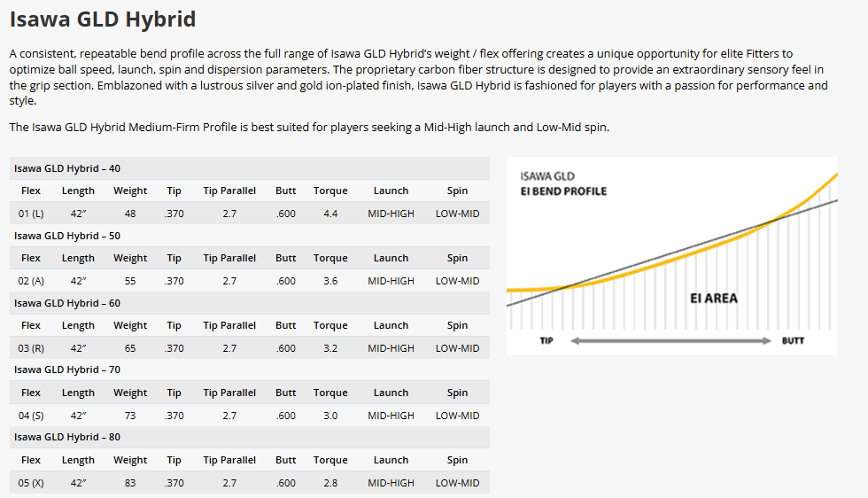
Task: Click the EI AREA text in the chart
Action: 713,299
